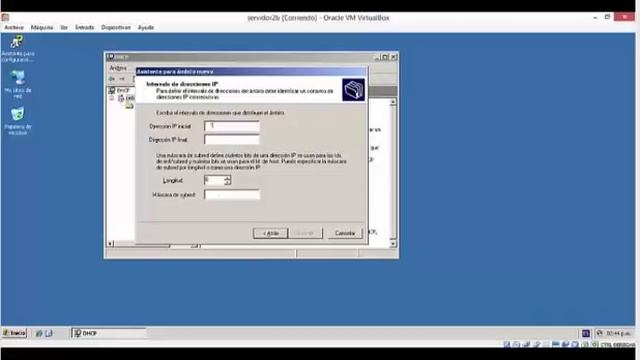Open the Archivo menu of the DHCP window

click(x=118, y=68)
